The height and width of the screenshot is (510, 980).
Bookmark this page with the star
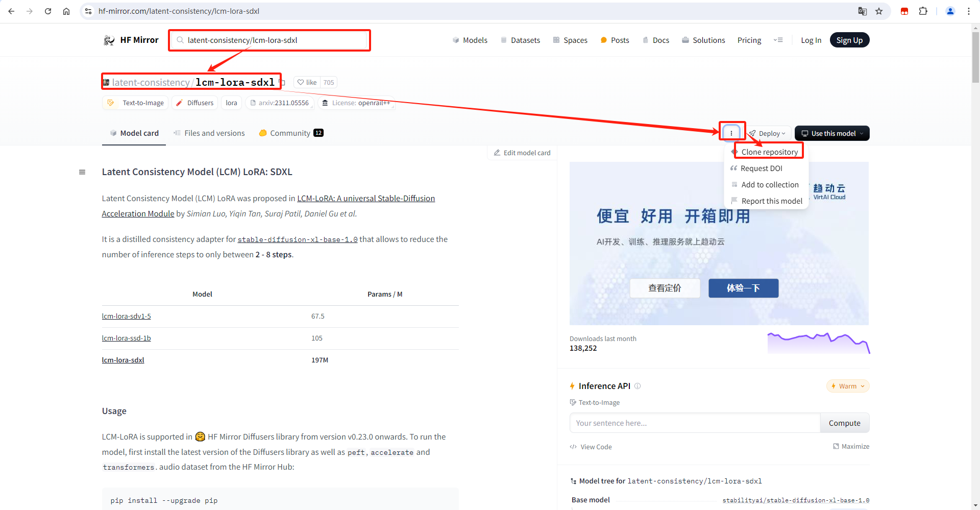pos(879,11)
